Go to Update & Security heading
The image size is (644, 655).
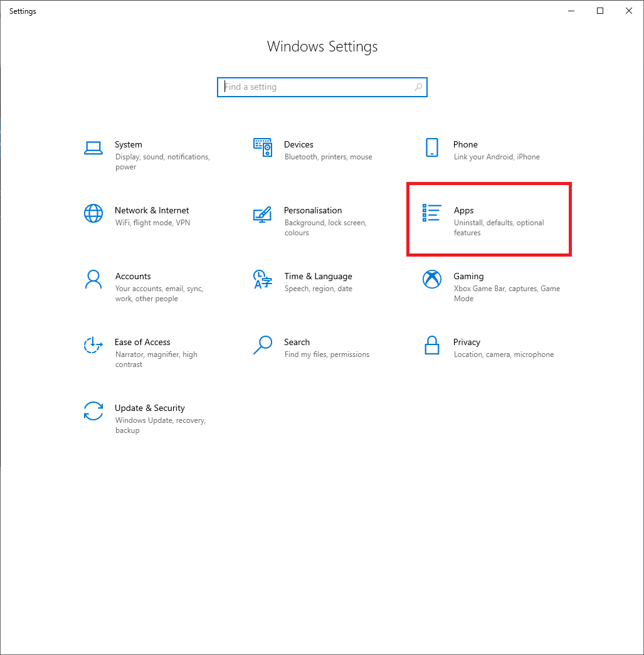[149, 408]
